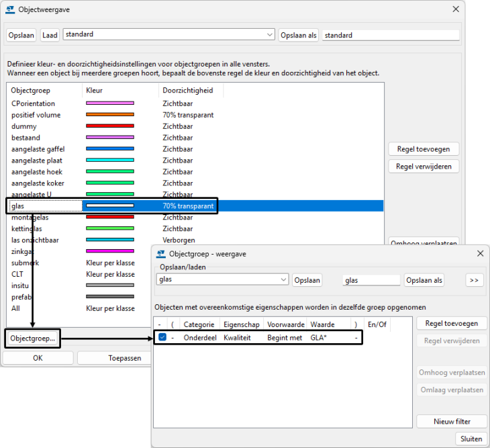
Task: Click the Doorzichtigheid column header
Action: [x=188, y=91]
